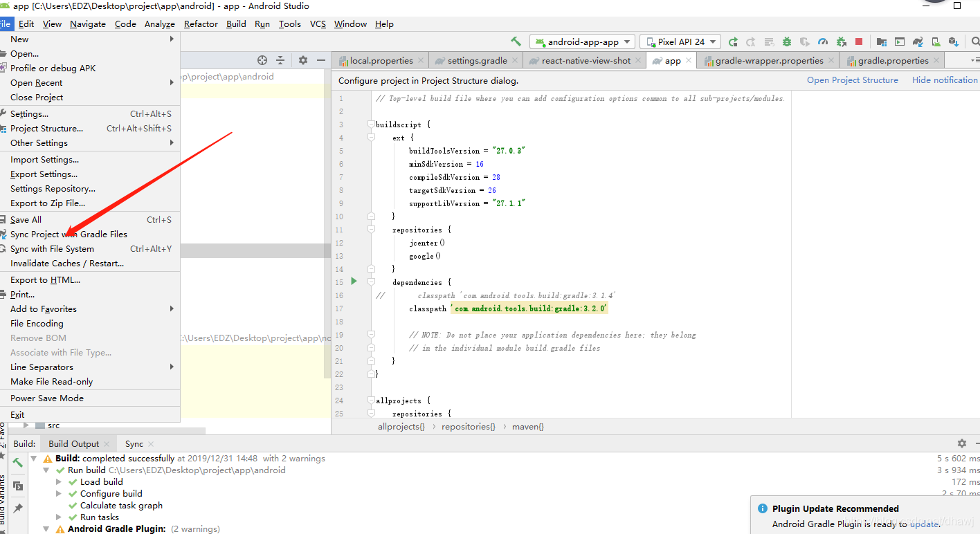Screen dimensions: 980x534
Task: Open the AVD Manager toolbar icon
Action: click(x=935, y=42)
